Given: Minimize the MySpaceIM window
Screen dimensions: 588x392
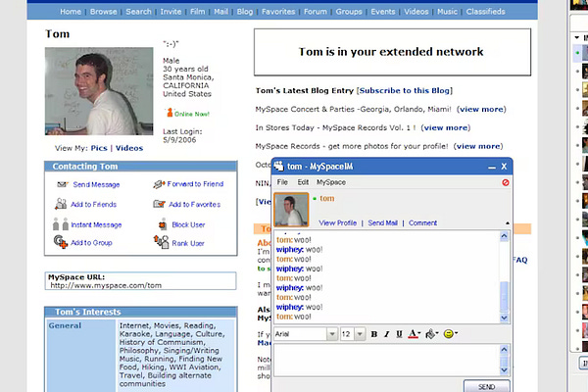Looking at the screenshot, I should click(492, 167).
